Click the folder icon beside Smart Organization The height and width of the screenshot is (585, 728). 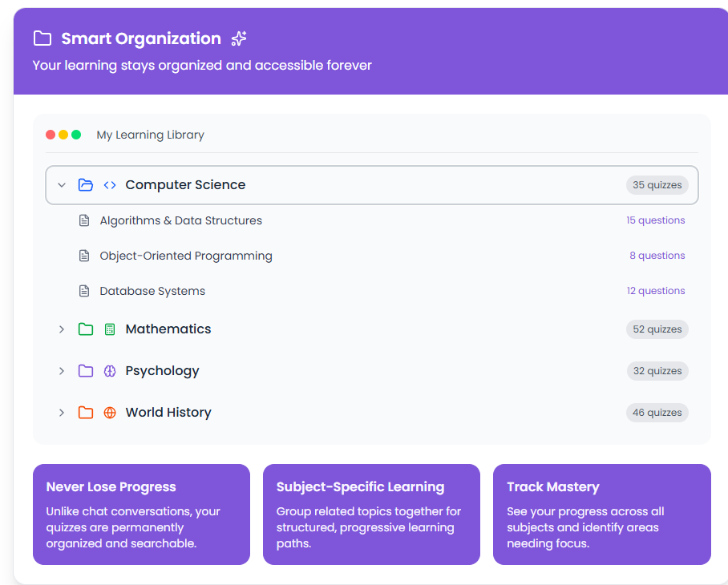(42, 38)
